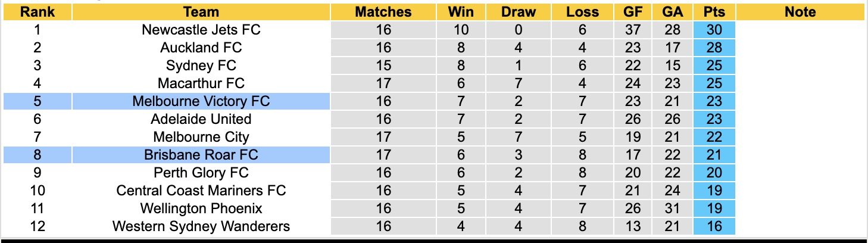Click Western Sydney Wanderers' 16 points cell
The height and width of the screenshot is (243, 868).
pos(714,226)
